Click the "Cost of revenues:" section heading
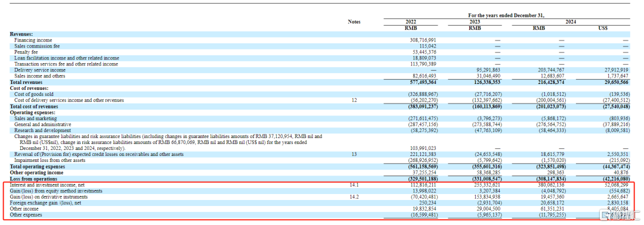Viewport: 644px width, 225px height. [x=29, y=88]
